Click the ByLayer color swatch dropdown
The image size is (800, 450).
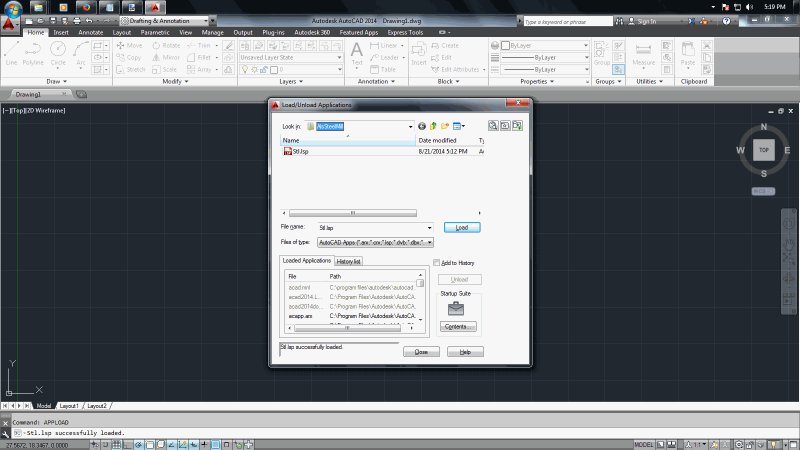tap(544, 45)
